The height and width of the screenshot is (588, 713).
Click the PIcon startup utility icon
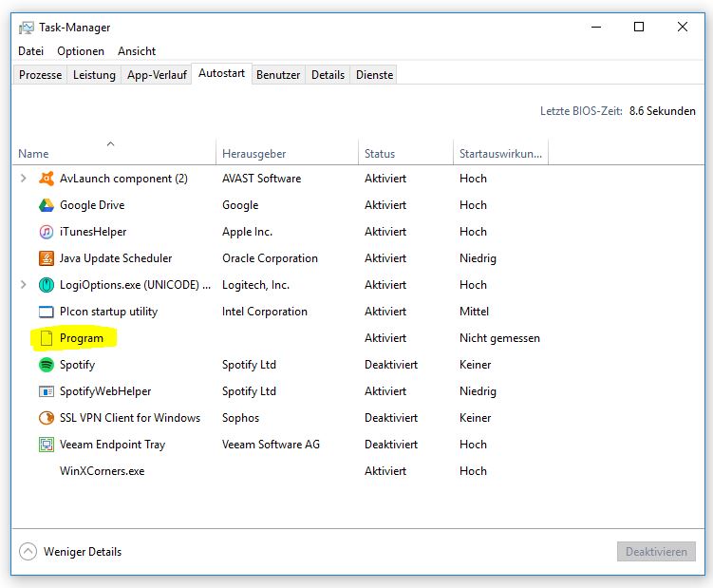coord(47,312)
